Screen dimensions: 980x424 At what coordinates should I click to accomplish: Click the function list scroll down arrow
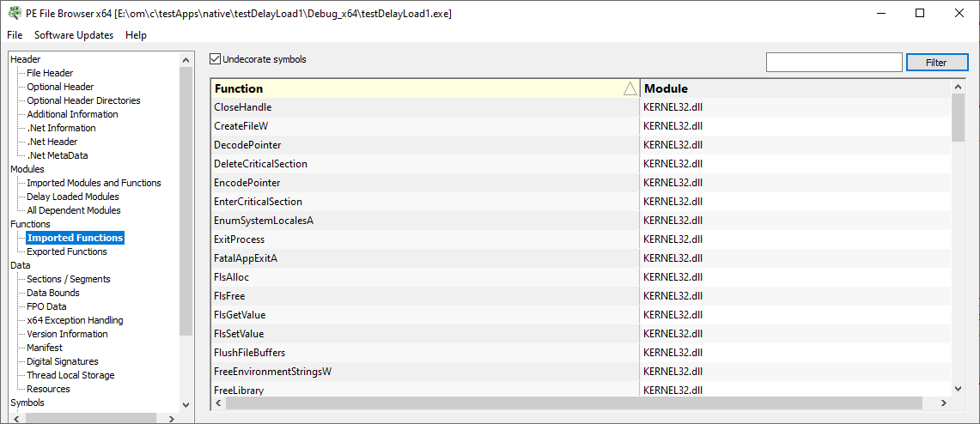pos(959,389)
